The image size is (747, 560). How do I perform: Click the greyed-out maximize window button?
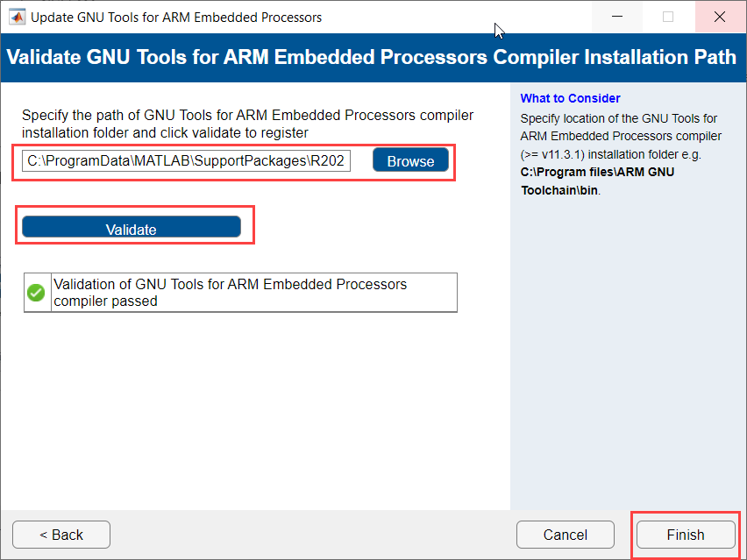(x=668, y=17)
